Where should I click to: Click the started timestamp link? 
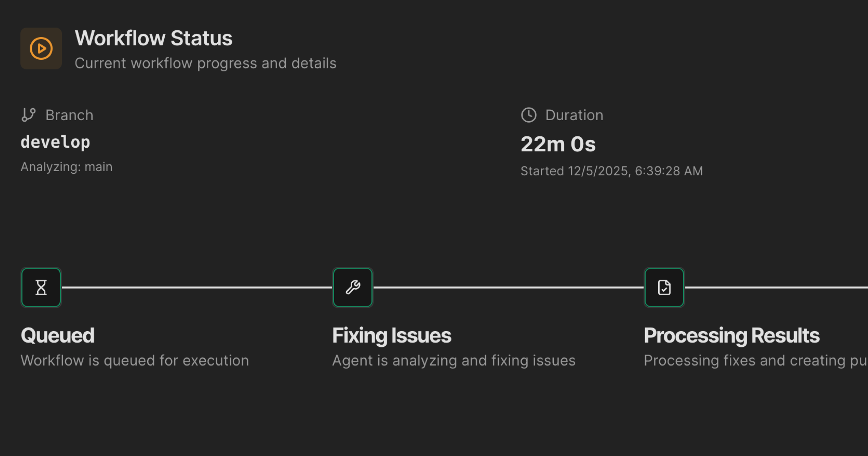click(612, 170)
